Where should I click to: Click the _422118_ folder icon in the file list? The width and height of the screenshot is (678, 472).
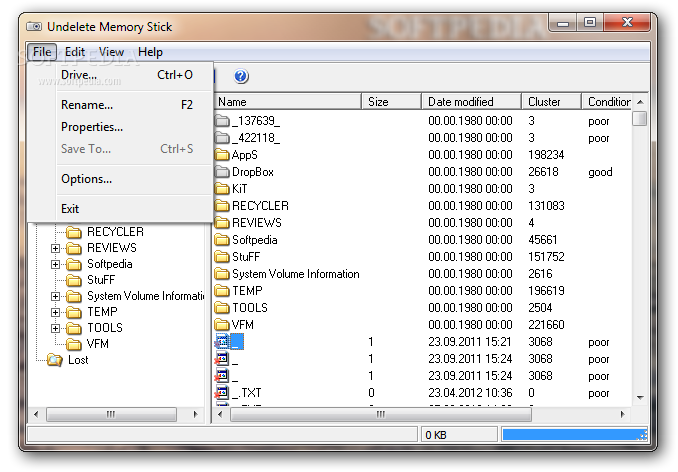(x=222, y=138)
